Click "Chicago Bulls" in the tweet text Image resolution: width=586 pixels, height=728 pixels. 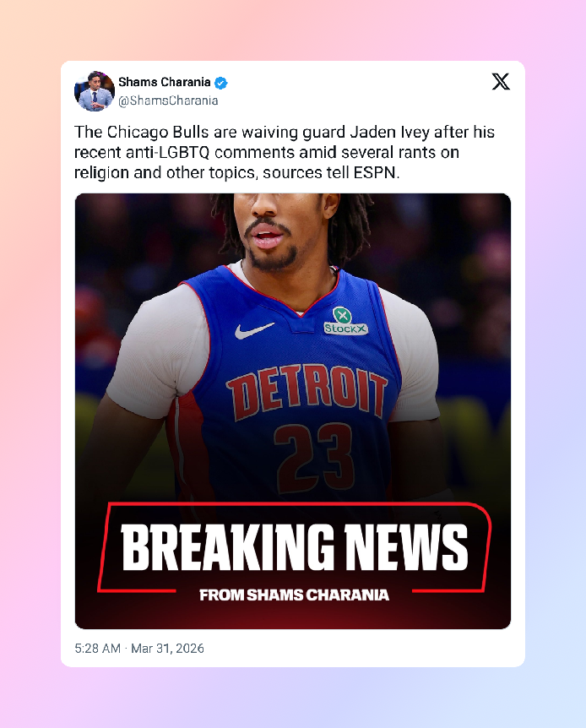point(158,133)
